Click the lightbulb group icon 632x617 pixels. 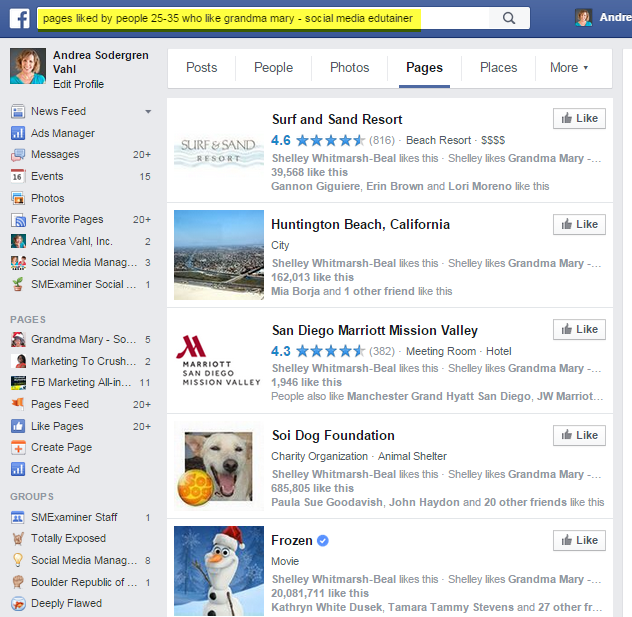pyautogui.click(x=18, y=560)
